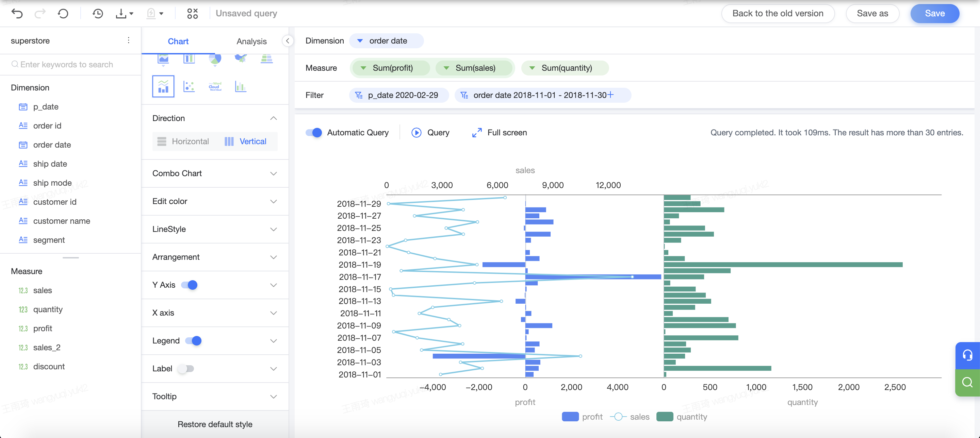Click the p_date 2020-02-29 filter chip
This screenshot has height=438, width=980.
398,95
